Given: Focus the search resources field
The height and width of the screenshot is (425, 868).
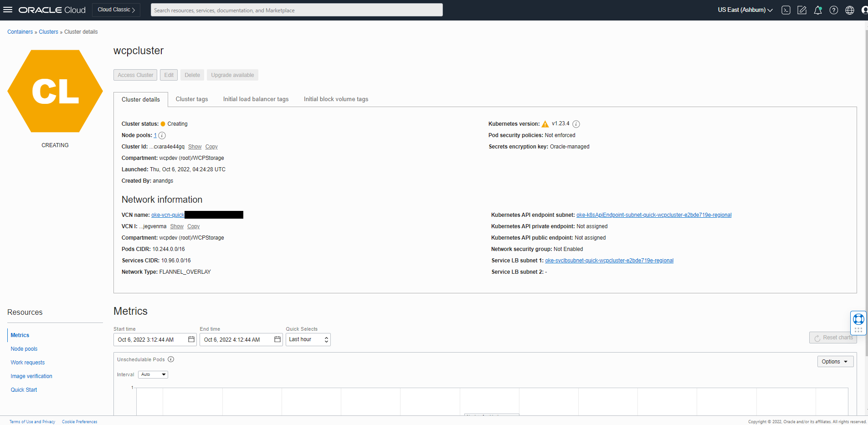Looking at the screenshot, I should point(297,10).
